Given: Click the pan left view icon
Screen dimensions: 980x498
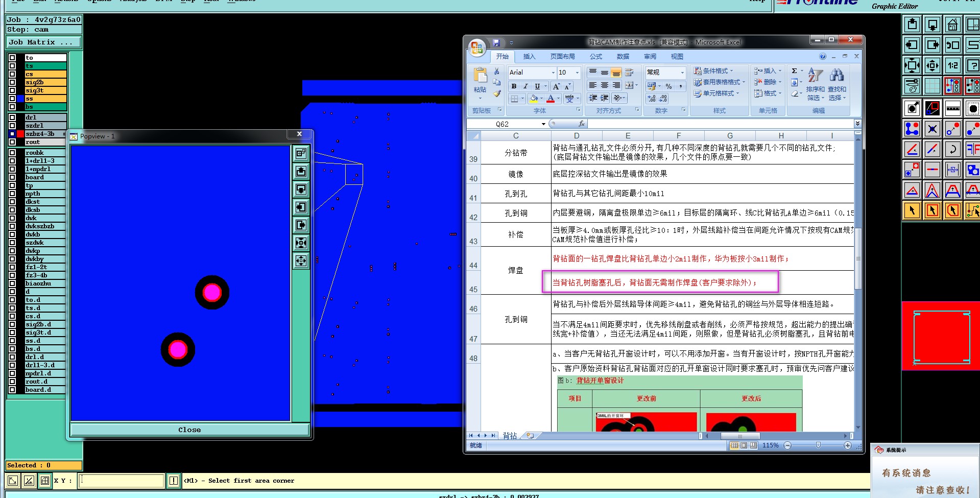Looking at the screenshot, I should click(x=912, y=45).
